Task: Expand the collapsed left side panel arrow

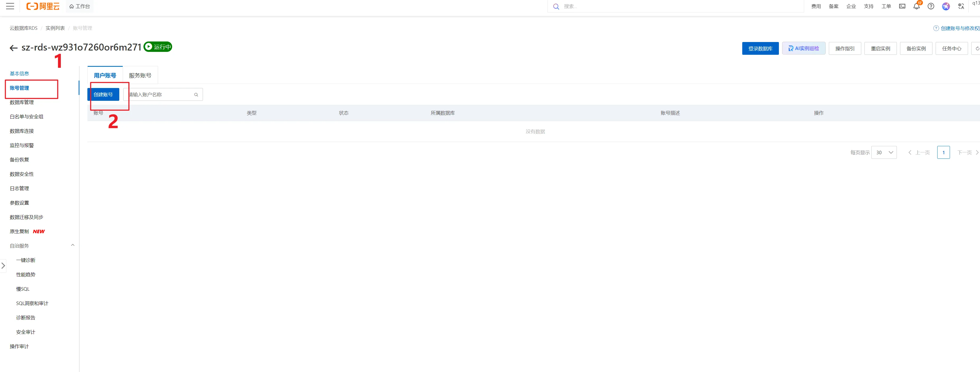Action: coord(3,265)
